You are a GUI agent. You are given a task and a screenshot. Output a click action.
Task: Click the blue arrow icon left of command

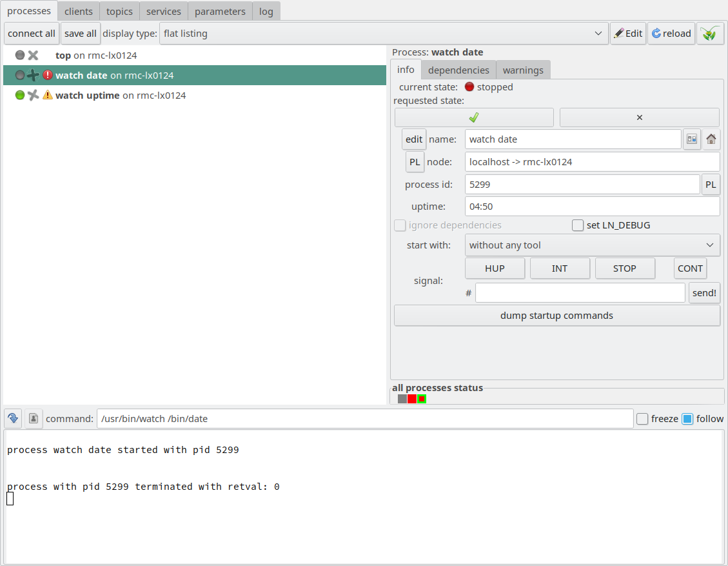click(13, 419)
